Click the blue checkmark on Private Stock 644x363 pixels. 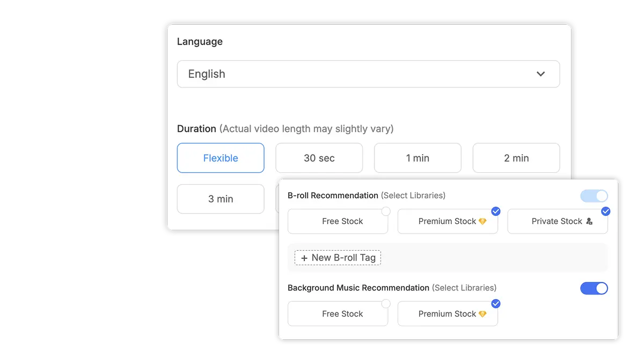click(606, 211)
